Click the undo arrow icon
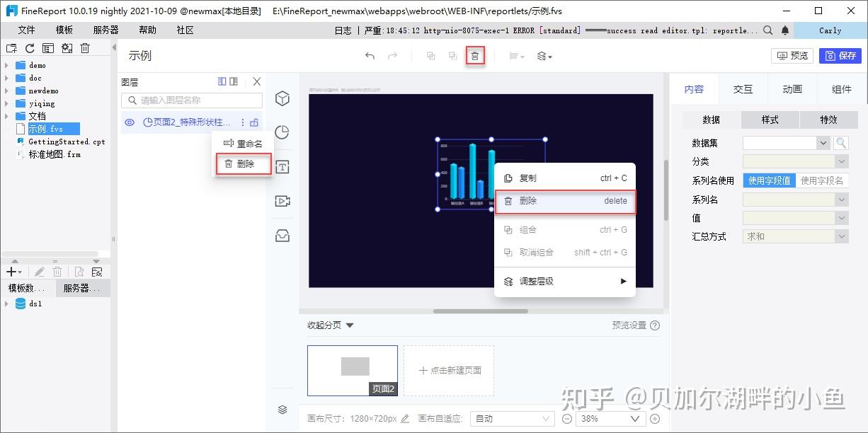868x433 pixels. click(369, 55)
